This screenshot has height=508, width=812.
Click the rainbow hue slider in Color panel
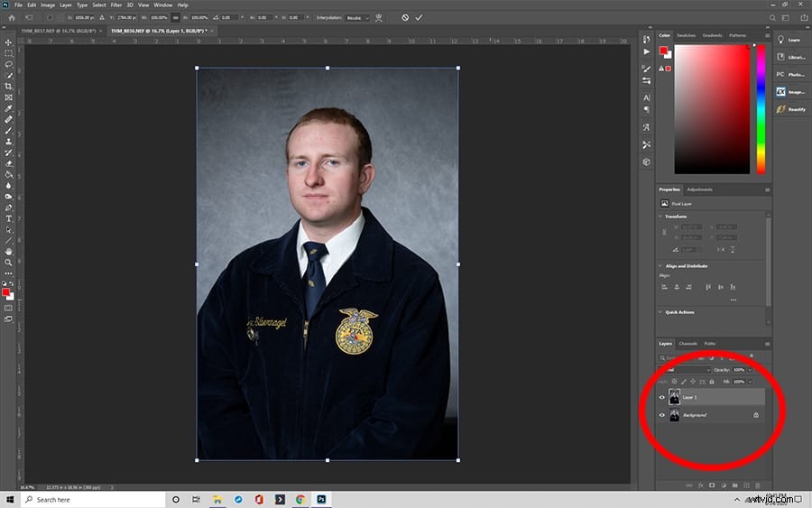coord(761,109)
